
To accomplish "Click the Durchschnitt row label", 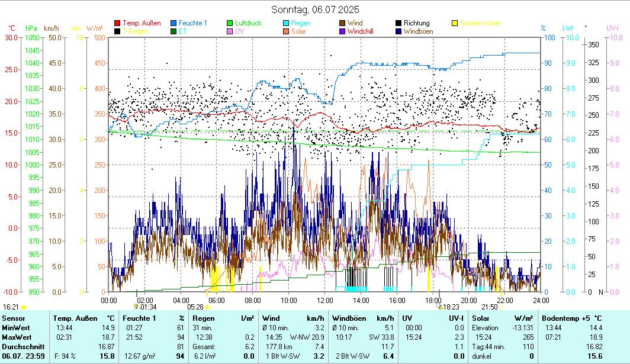I will [21, 346].
